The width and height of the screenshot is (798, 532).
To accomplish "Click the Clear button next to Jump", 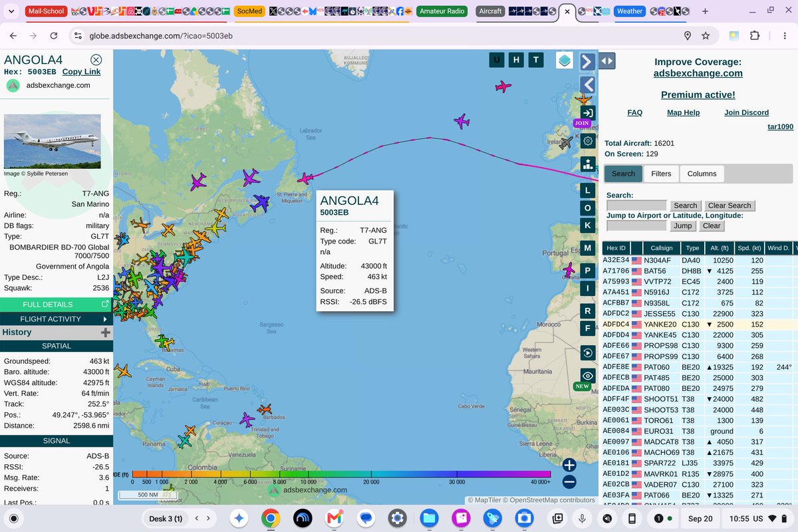I will pyautogui.click(x=711, y=225).
